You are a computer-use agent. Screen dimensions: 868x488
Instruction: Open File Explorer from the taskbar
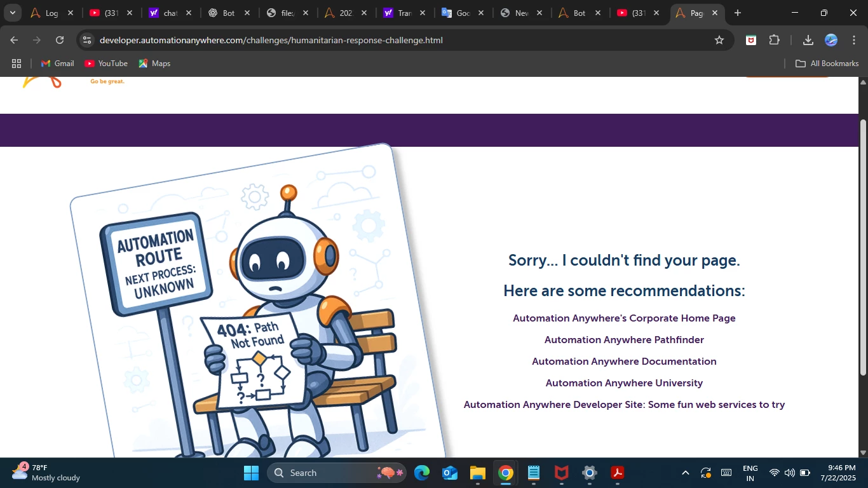[x=478, y=473]
